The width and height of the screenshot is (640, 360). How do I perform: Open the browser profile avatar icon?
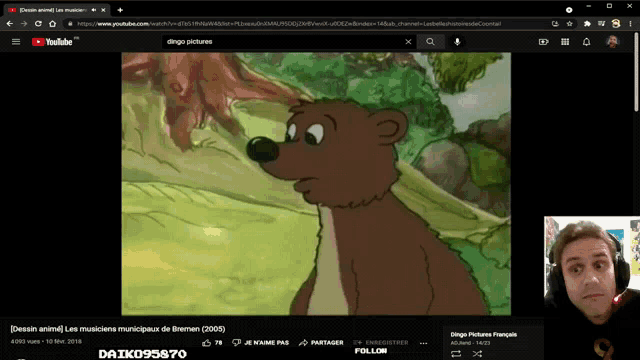pos(616,24)
